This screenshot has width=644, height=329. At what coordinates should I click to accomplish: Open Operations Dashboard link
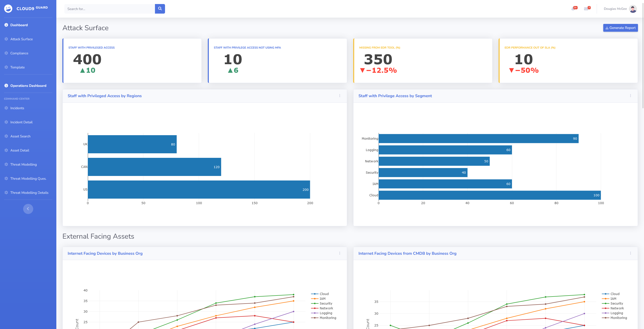[x=28, y=86]
